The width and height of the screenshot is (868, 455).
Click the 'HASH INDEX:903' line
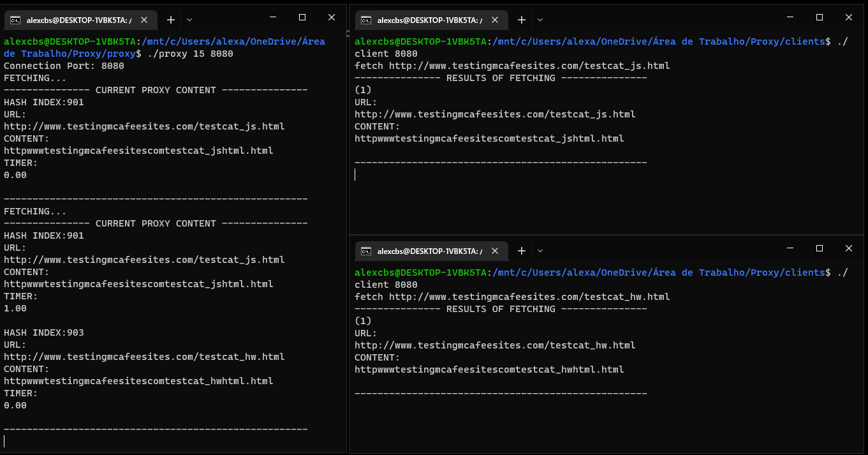pyautogui.click(x=44, y=332)
